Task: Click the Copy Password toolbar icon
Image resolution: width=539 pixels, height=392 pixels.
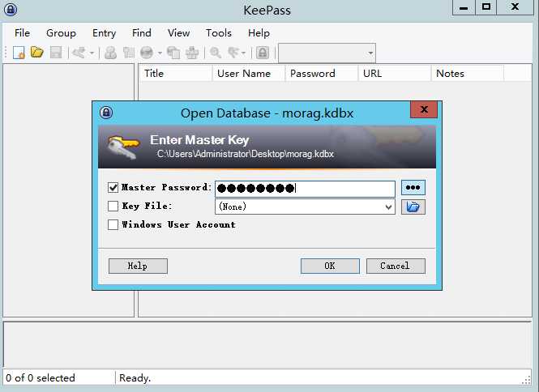Action: (129, 53)
